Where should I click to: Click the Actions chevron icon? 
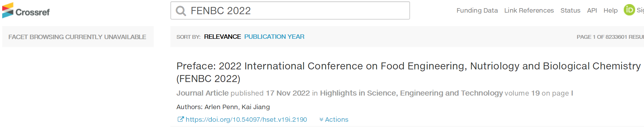pyautogui.click(x=321, y=120)
